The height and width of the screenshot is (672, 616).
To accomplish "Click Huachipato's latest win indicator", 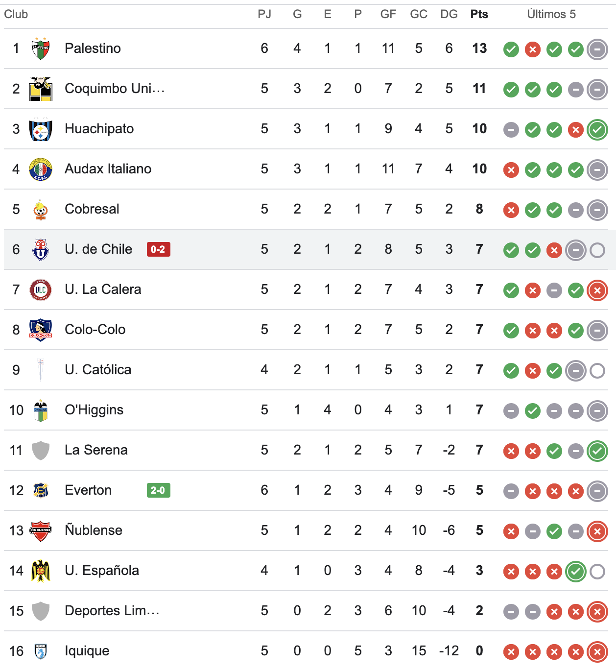I will pos(597,130).
